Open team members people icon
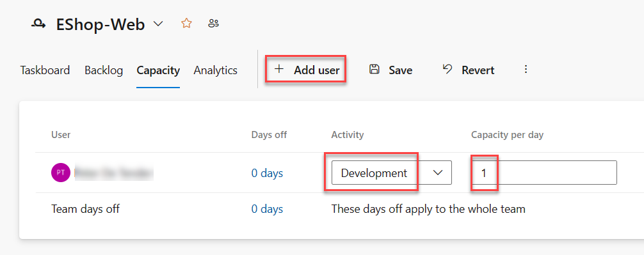The width and height of the screenshot is (644, 255). tap(214, 24)
